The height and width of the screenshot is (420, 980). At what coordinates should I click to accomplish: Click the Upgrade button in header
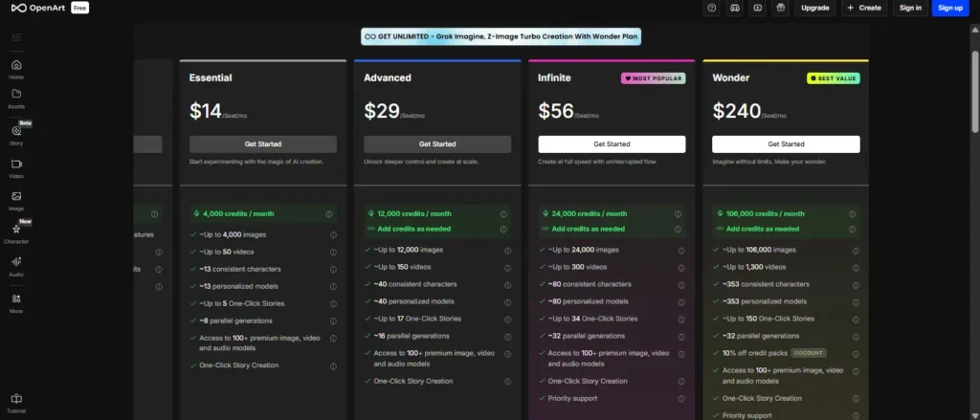coord(815,8)
